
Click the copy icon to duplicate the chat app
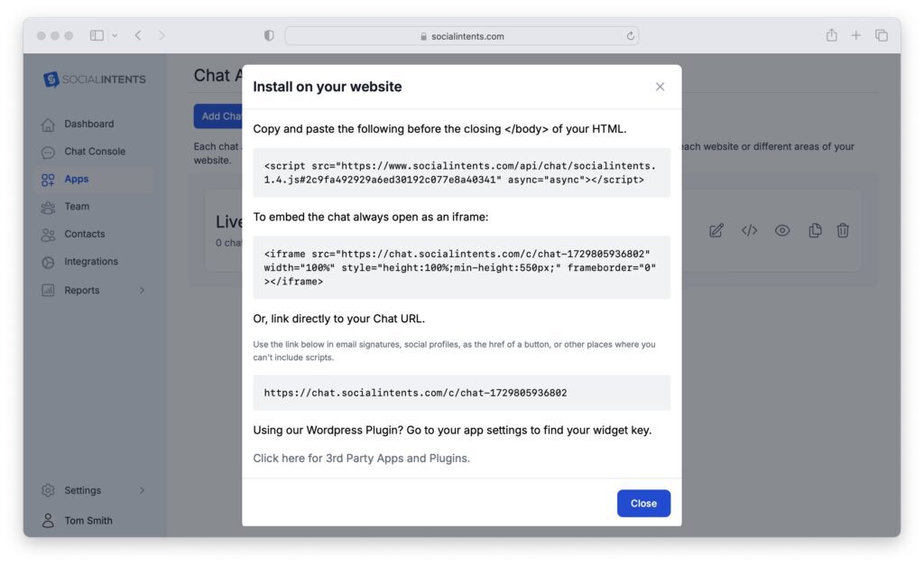click(x=814, y=230)
